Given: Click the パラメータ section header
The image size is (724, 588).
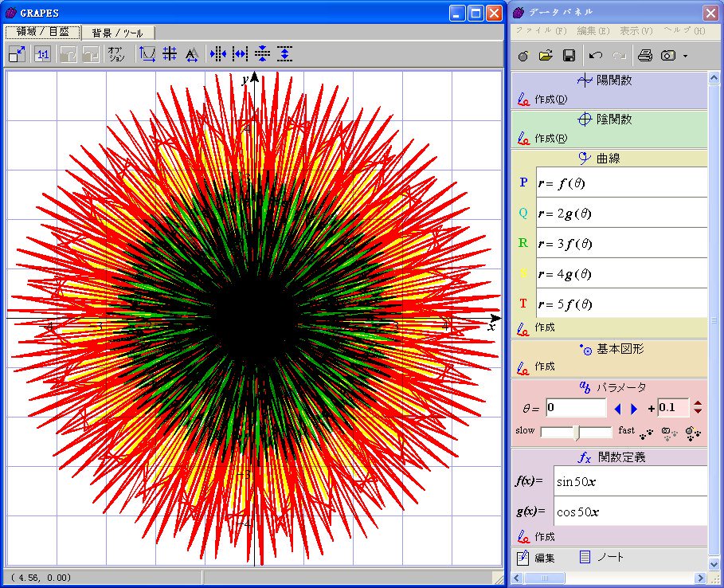Looking at the screenshot, I should 609,387.
